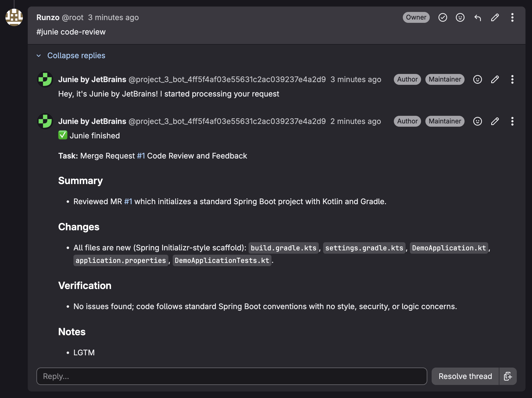
Task: Add emoji reaction to the Junie finished reply
Action: click(x=478, y=121)
